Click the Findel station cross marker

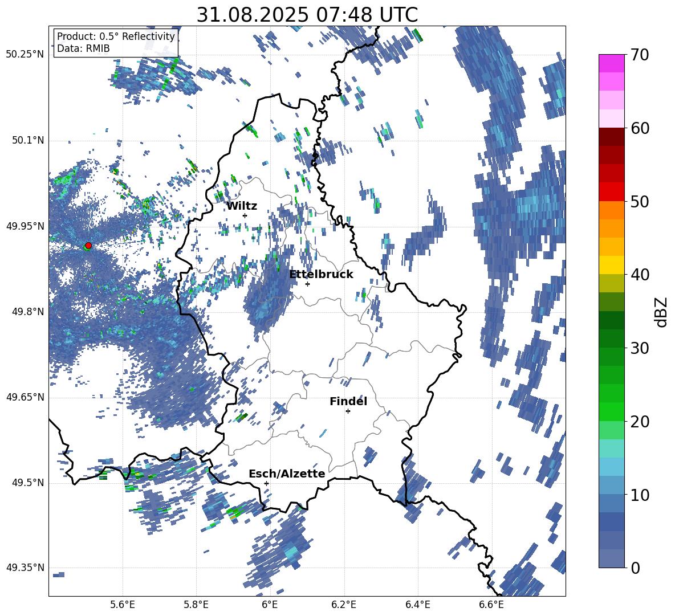pyautogui.click(x=348, y=411)
